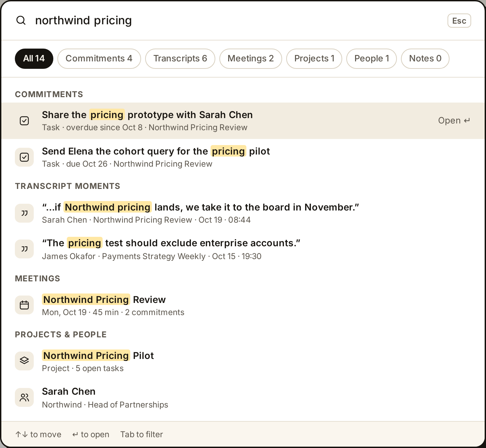
Task: Click the checkbox icon for Share the pricing prototype
Action: pos(24,121)
